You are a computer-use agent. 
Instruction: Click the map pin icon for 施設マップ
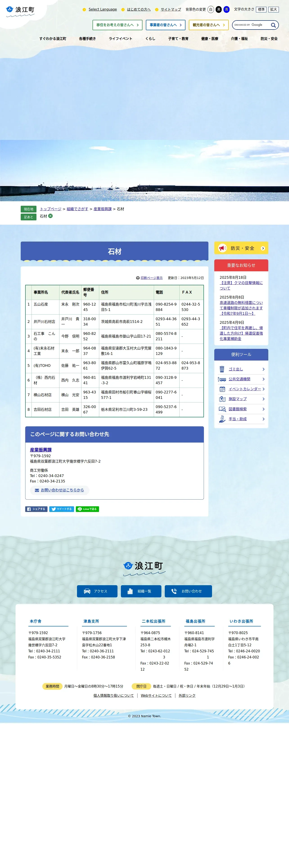[x=222, y=399]
